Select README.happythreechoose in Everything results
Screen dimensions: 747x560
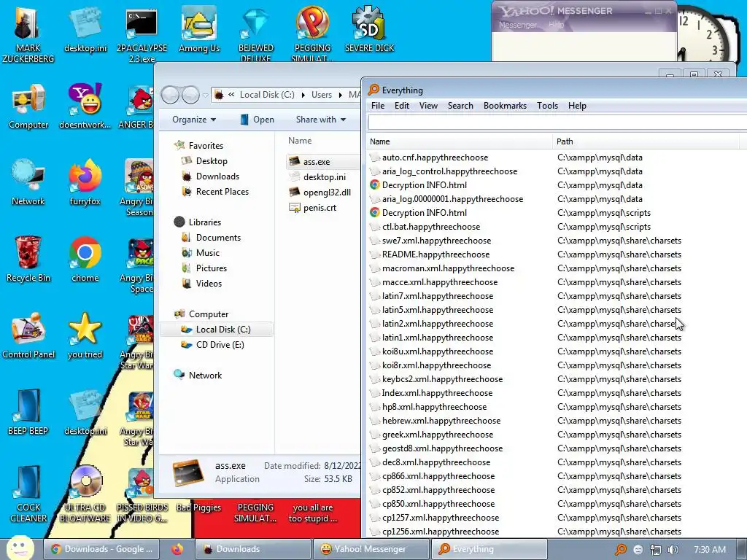pos(430,254)
